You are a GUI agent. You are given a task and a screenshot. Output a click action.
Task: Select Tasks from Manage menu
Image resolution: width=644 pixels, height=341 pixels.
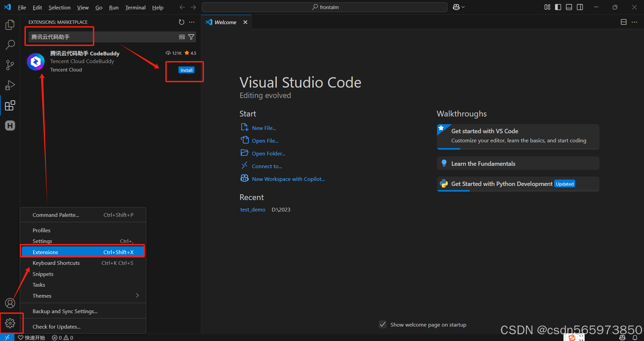click(83, 285)
